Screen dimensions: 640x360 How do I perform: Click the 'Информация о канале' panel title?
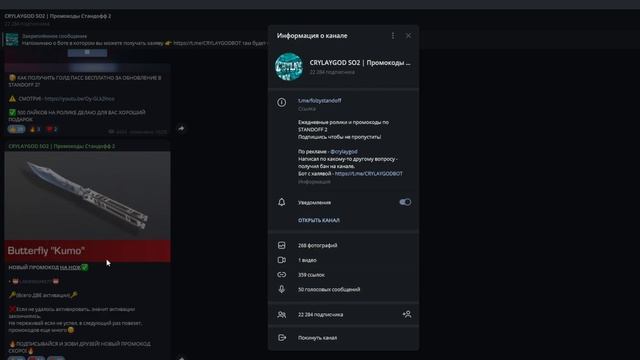(312, 36)
